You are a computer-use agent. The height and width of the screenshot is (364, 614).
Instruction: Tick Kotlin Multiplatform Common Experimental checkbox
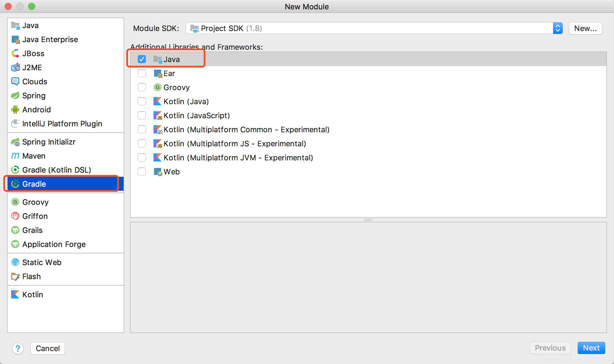tap(142, 129)
